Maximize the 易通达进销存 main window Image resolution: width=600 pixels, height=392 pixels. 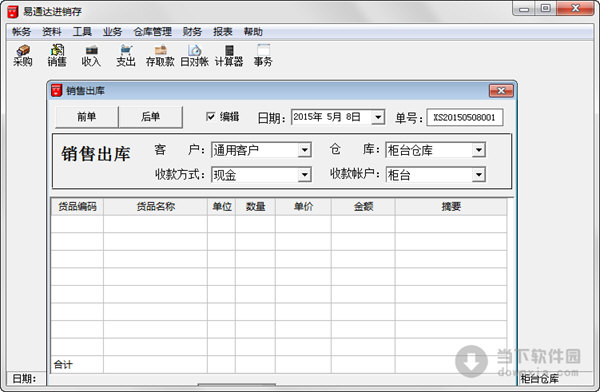pos(546,8)
